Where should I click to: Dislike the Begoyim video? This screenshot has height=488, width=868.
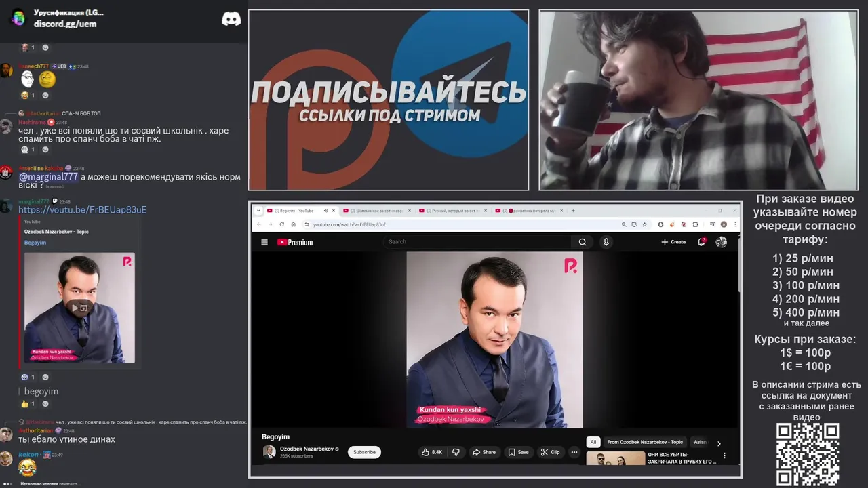456,452
